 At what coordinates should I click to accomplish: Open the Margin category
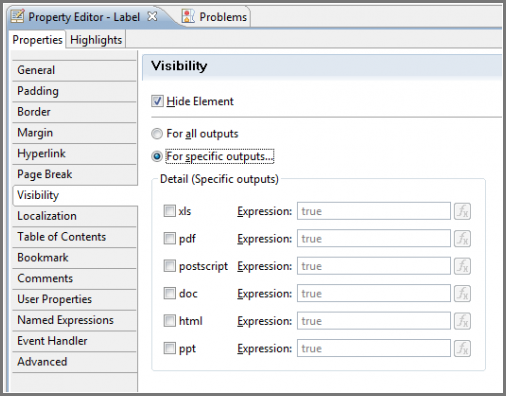pos(75,133)
